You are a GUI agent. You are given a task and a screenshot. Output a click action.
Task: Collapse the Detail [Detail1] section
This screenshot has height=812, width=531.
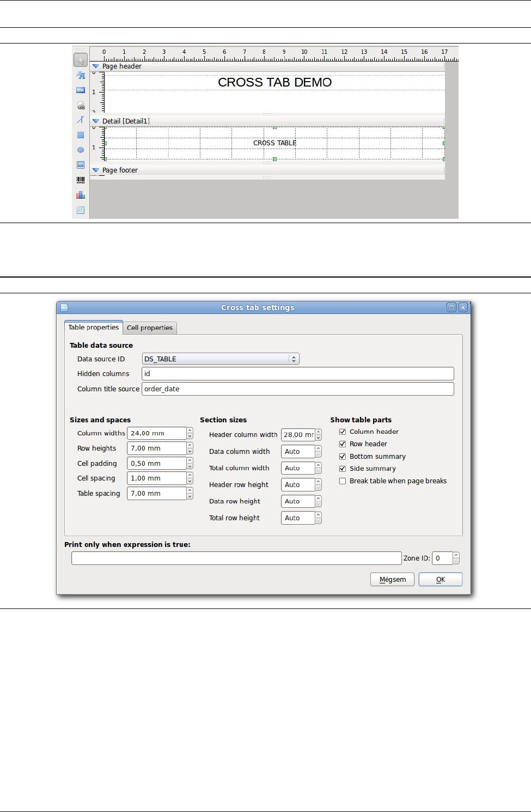[x=96, y=121]
